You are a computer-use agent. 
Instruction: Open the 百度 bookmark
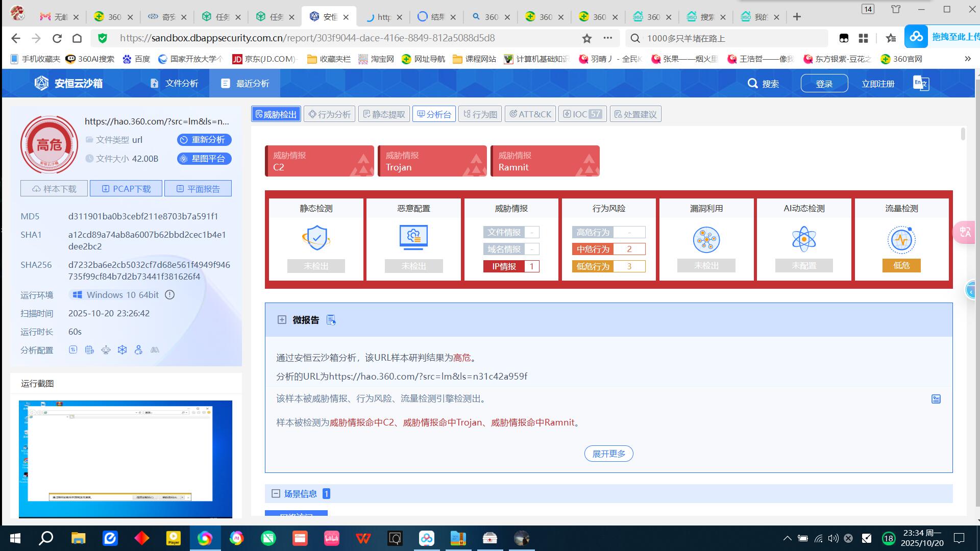[x=136, y=59]
